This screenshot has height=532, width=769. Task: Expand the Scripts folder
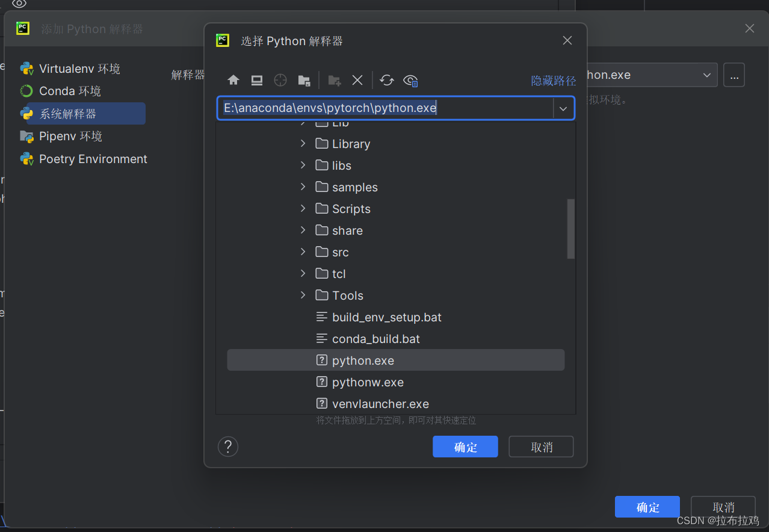pos(303,208)
